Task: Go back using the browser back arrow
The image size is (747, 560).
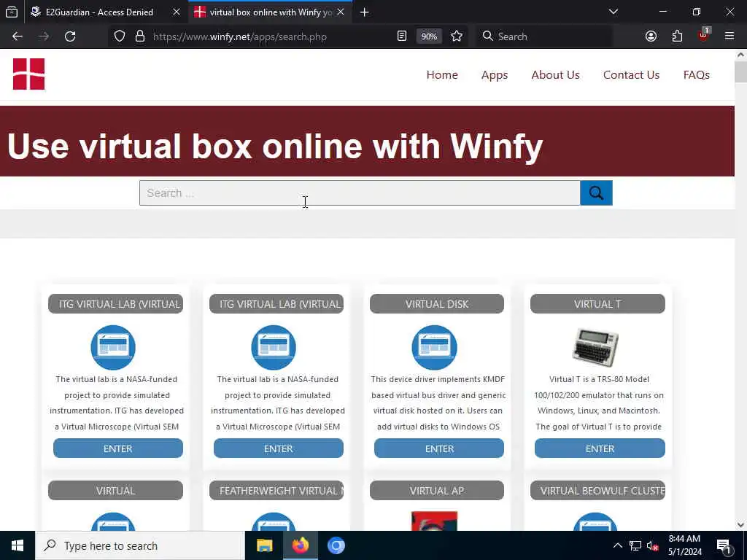Action: [18, 36]
